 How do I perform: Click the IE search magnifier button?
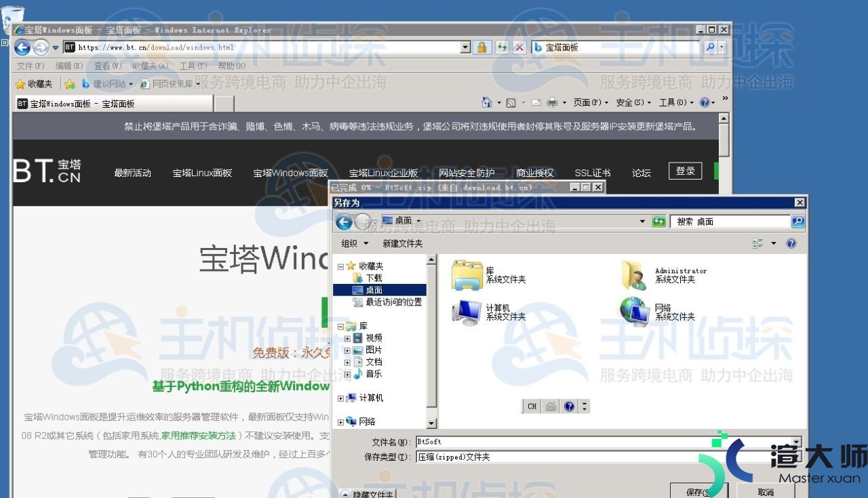(x=709, y=47)
